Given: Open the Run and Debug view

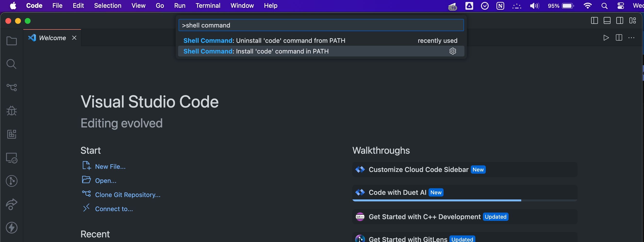Looking at the screenshot, I should point(11,110).
